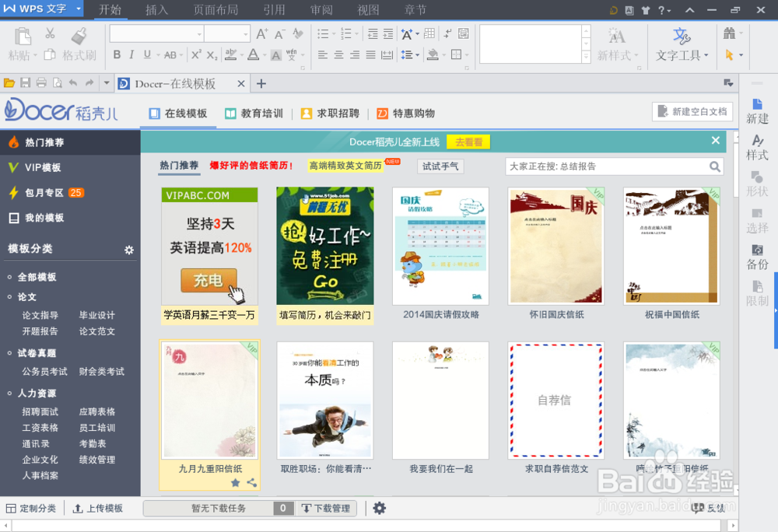The width and height of the screenshot is (778, 532).
Task: Click the Find binoculars icon
Action: pos(729,33)
